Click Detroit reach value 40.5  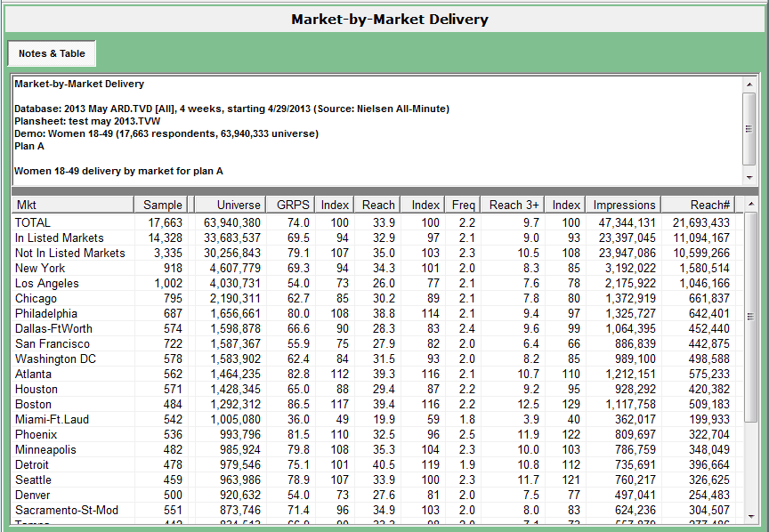(384, 464)
